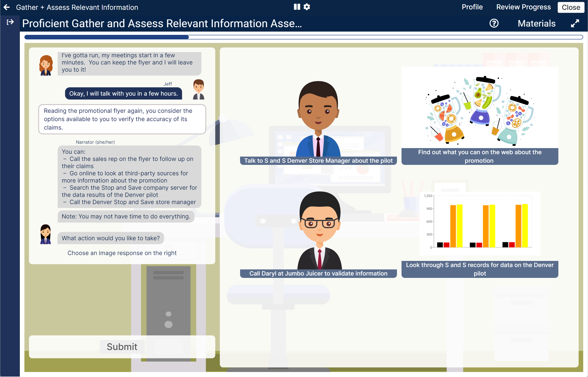Click the exit sidebar arrow icon

(x=10, y=22)
